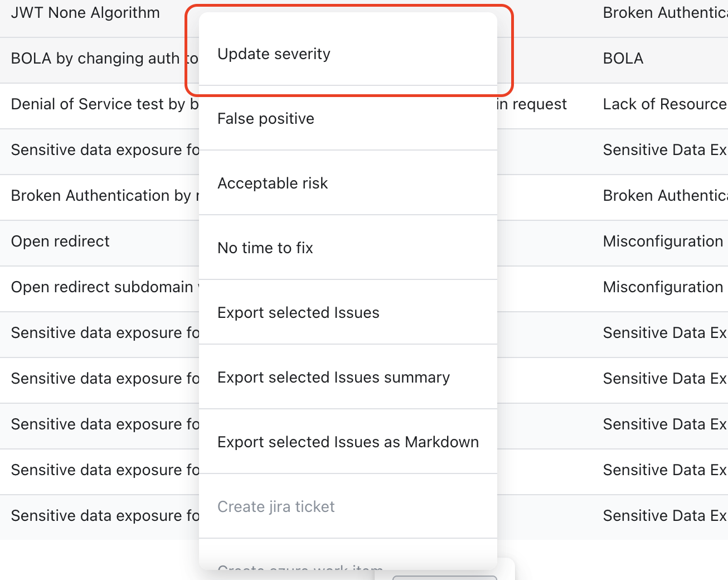Open the JWT None Algorithm issue row
Viewport: 728px width, 580px height.
point(85,13)
